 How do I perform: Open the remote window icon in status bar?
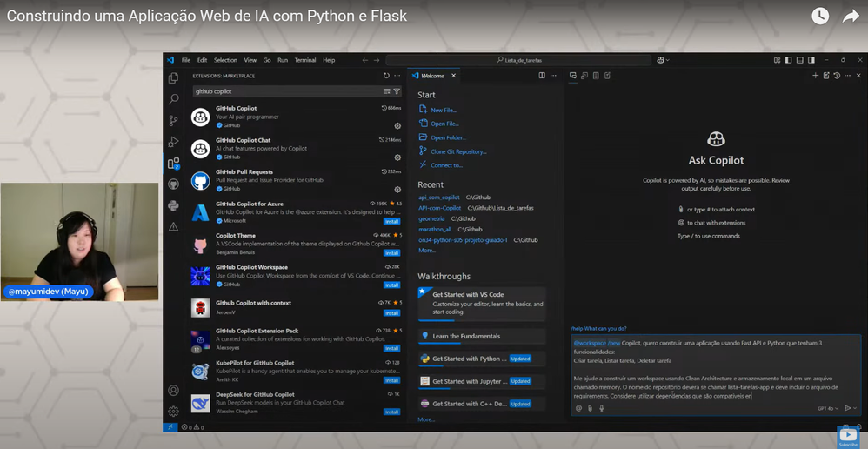click(x=170, y=427)
